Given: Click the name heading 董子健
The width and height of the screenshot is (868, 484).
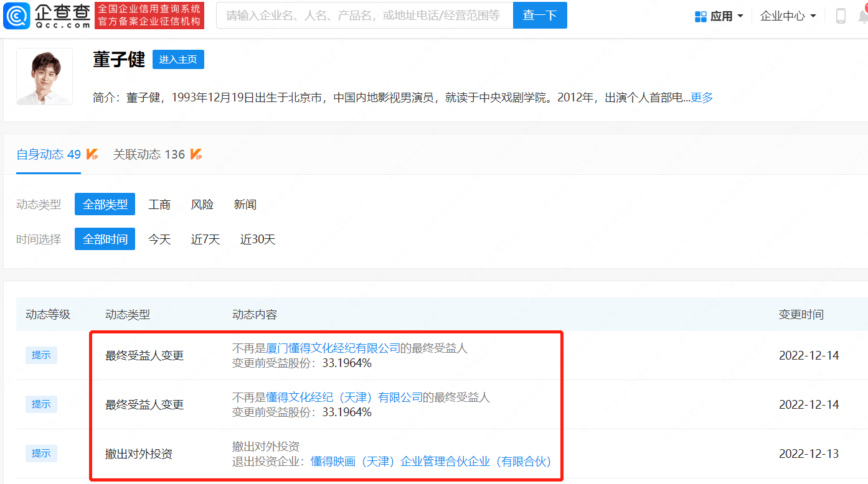Looking at the screenshot, I should click(119, 59).
